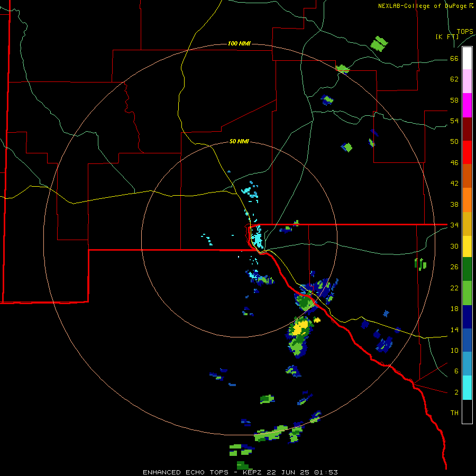476x476 pixels.
Task: Click the legend value "46"
Action: (x=454, y=163)
